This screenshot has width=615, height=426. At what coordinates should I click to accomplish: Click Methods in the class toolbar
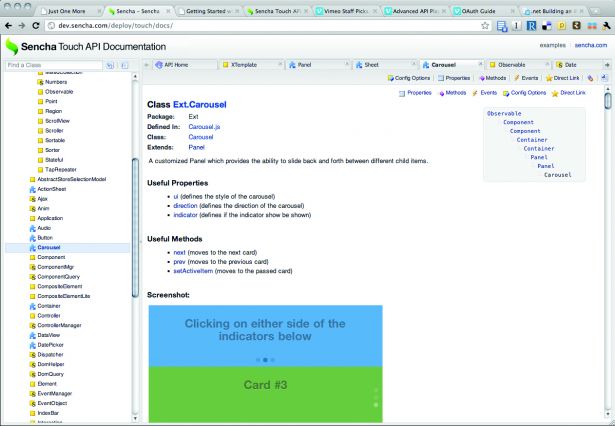[493, 78]
